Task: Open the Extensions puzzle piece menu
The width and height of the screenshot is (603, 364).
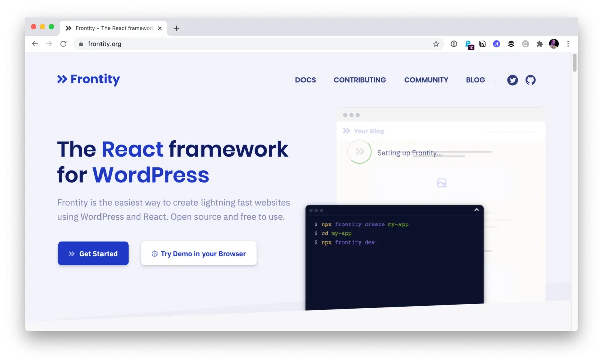Action: pos(539,44)
